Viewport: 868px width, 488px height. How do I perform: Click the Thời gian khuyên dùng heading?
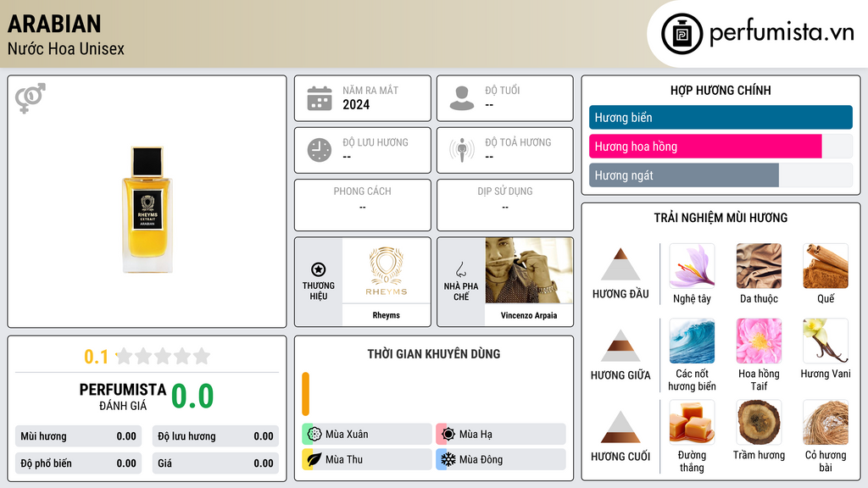pyautogui.click(x=434, y=353)
